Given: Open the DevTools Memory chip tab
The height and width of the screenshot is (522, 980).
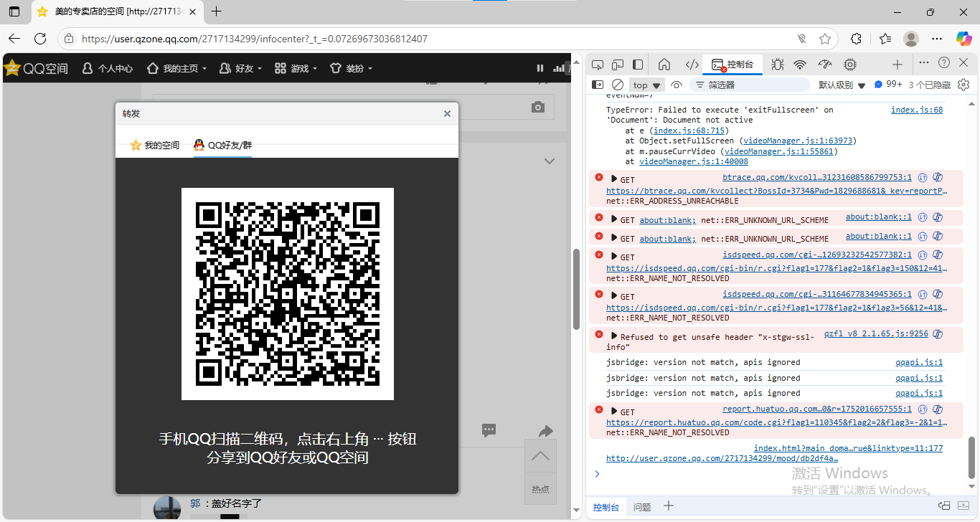Looking at the screenshot, I should pos(850,65).
